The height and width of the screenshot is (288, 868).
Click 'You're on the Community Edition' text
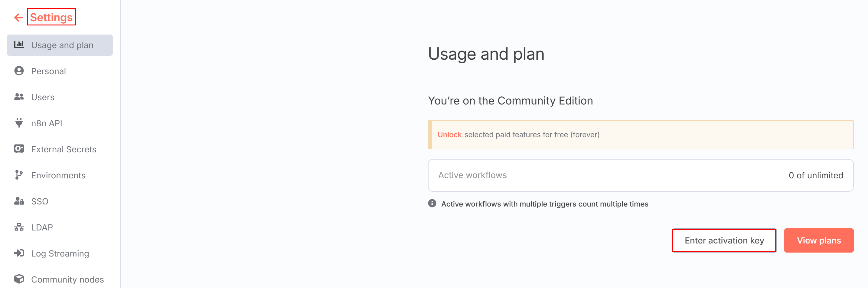510,101
